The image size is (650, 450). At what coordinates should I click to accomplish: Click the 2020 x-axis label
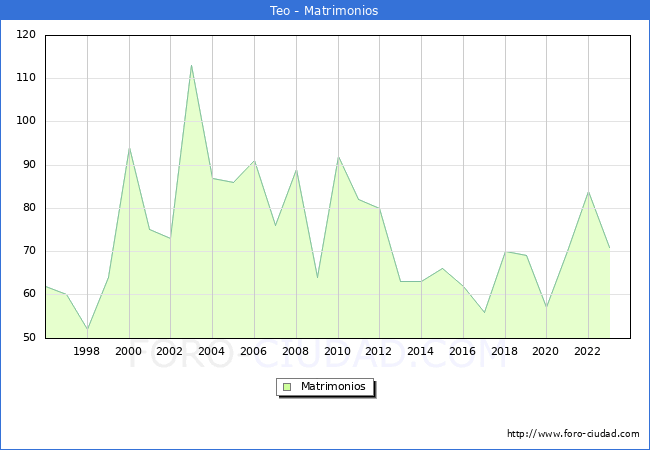click(546, 351)
